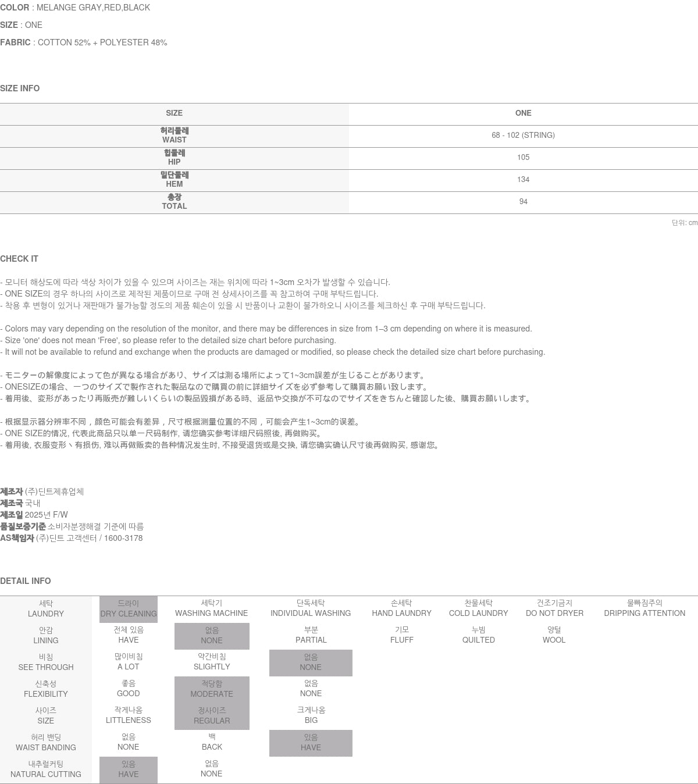Select the highlighted MODERATE flexibility cell
The height and width of the screenshot is (784, 698).
(x=212, y=689)
